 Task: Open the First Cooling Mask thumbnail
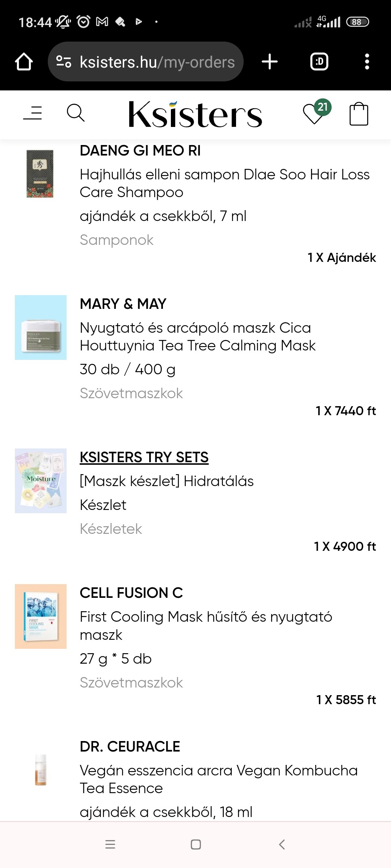pyautogui.click(x=41, y=616)
